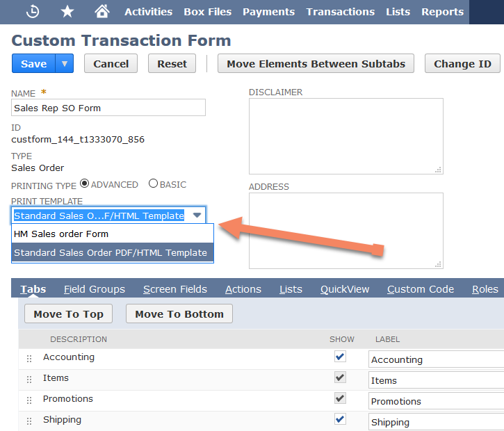504x431 pixels.
Task: Click the Disclaimer textarea resize grip
Action: tap(438, 170)
